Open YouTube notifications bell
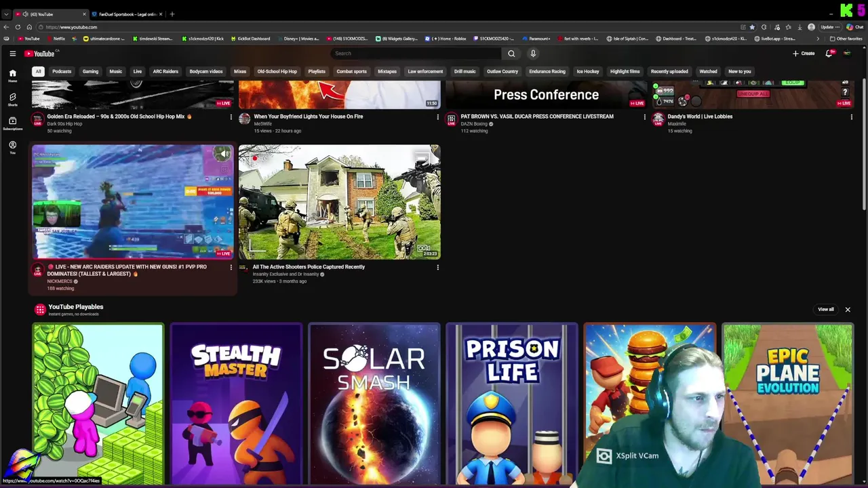Image resolution: width=868 pixels, height=488 pixels. pos(829,54)
